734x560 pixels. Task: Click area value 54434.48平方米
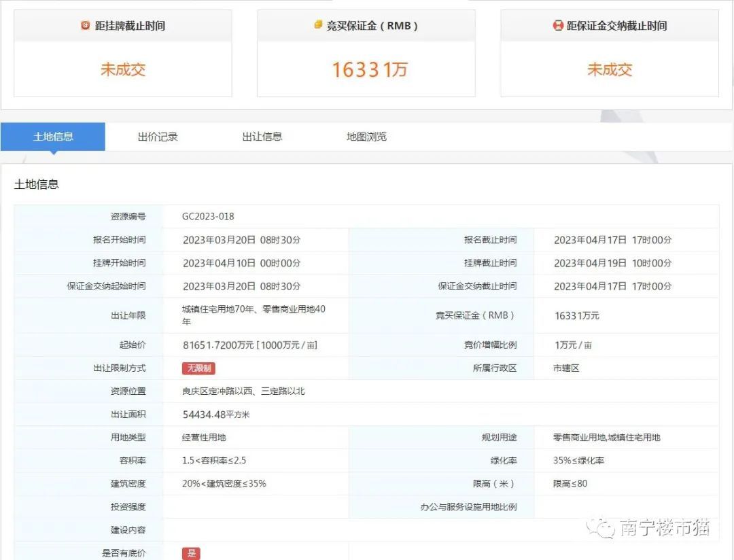coord(216,415)
